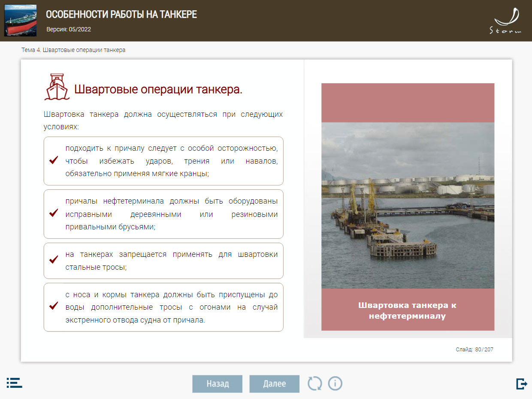The height and width of the screenshot is (399, 532).
Task: Open the information icon
Action: click(335, 383)
